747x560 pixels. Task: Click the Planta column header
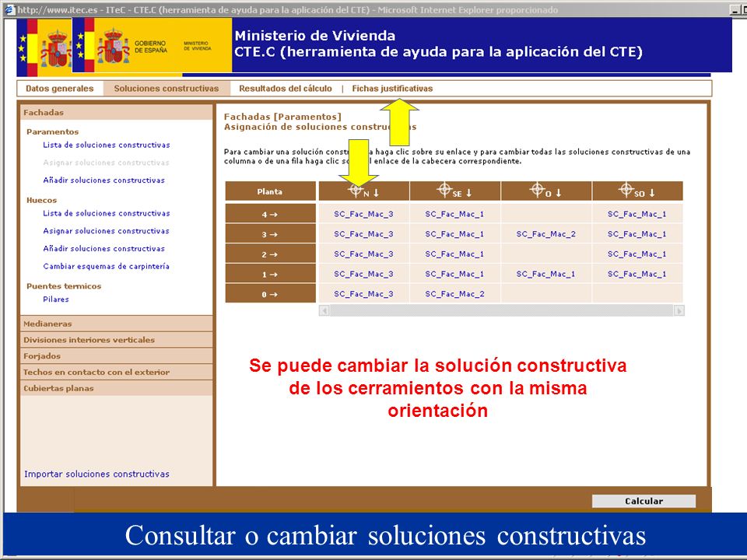pos(270,191)
